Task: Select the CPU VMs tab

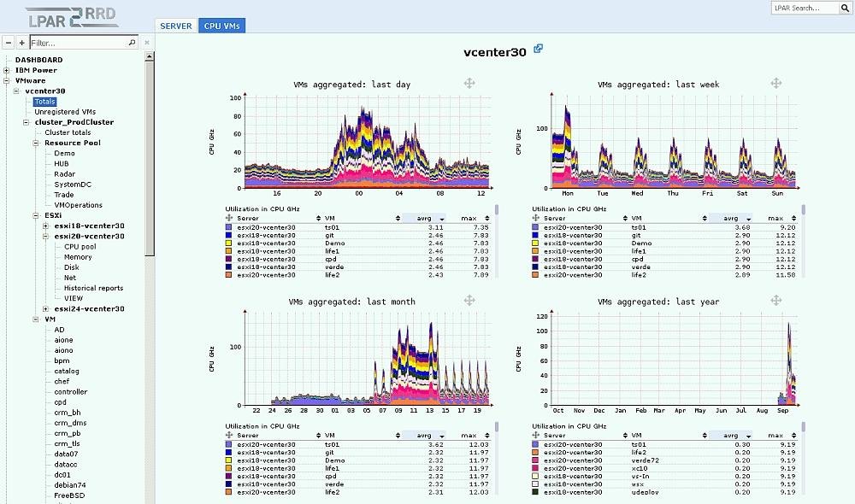Action: click(221, 26)
